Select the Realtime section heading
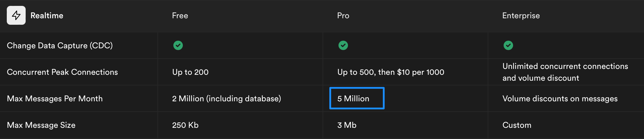The width and height of the screenshot is (644, 139). pos(47,16)
